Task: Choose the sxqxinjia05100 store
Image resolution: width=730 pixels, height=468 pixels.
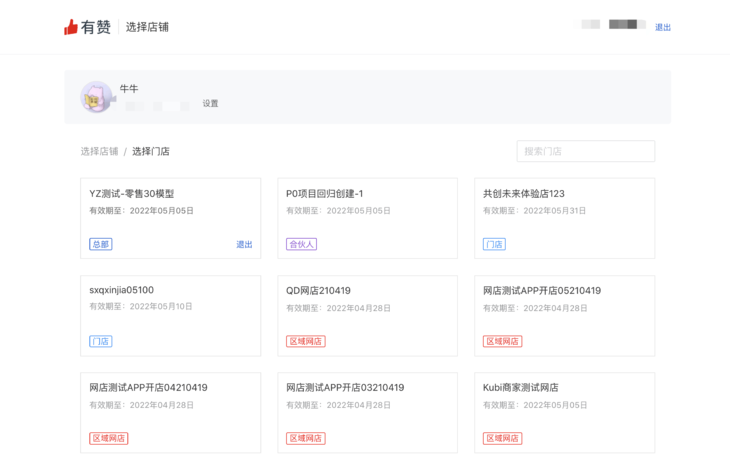Action: [170, 306]
